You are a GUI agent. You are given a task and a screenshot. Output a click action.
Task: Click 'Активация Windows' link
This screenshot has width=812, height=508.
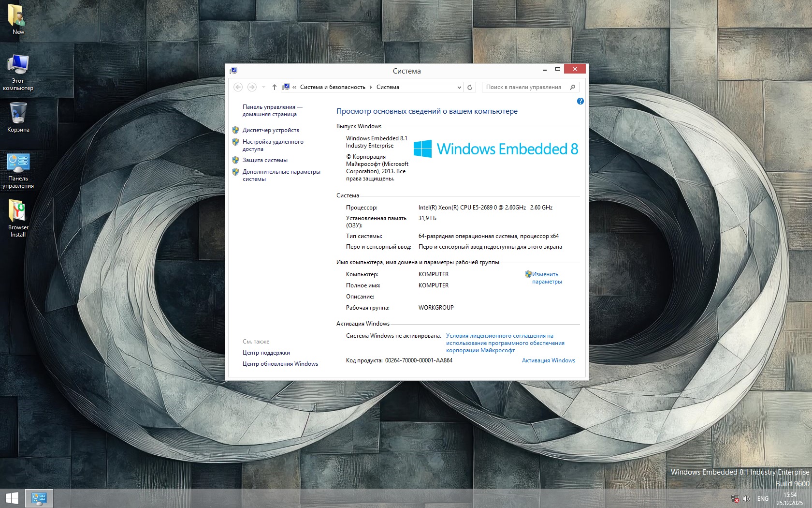point(548,360)
